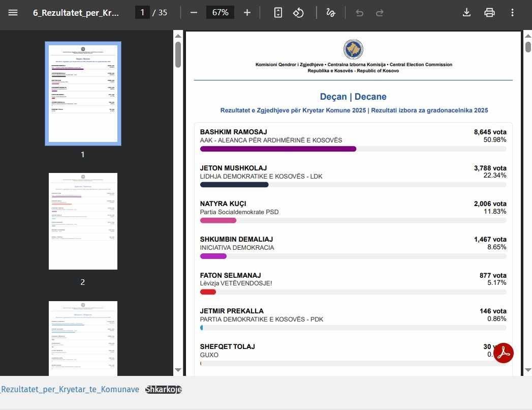Edit the current page number field
532x410 pixels.
(142, 13)
